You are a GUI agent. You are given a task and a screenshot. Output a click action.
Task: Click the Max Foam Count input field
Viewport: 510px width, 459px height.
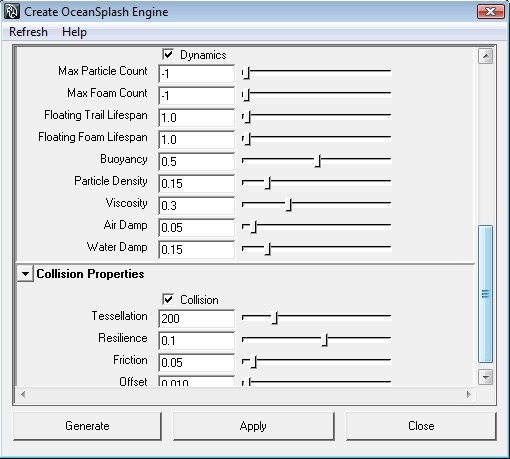[x=197, y=95]
